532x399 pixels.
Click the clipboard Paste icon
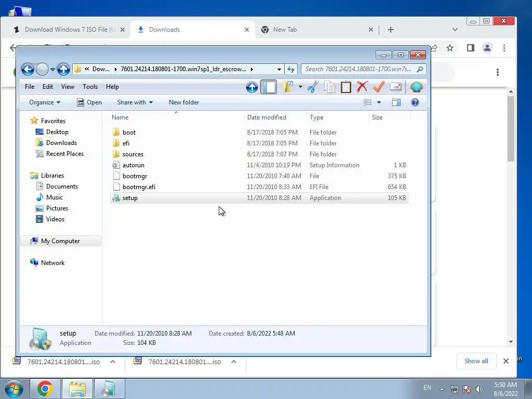pyautogui.click(x=345, y=87)
